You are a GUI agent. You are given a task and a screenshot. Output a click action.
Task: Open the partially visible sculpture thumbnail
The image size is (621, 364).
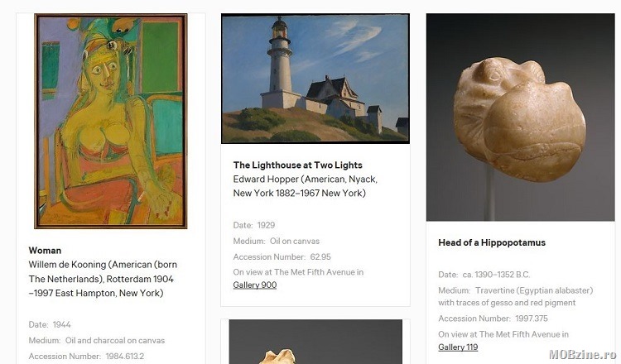(x=315, y=342)
